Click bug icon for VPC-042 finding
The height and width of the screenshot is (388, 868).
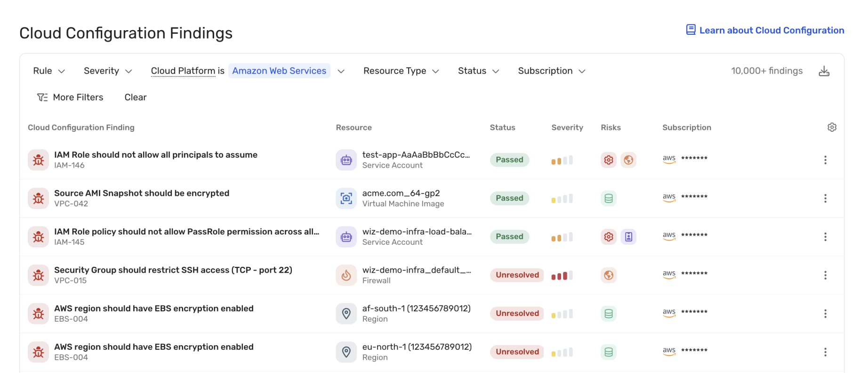point(38,198)
